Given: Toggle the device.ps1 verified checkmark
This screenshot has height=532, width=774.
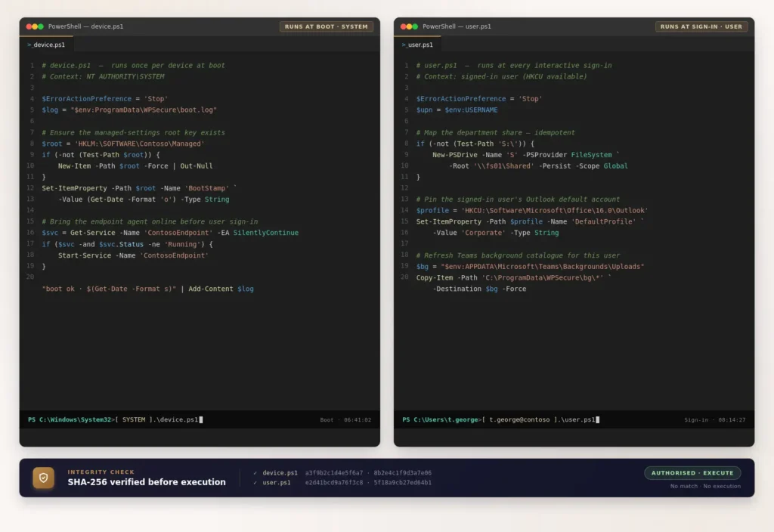Looking at the screenshot, I should tap(255, 473).
